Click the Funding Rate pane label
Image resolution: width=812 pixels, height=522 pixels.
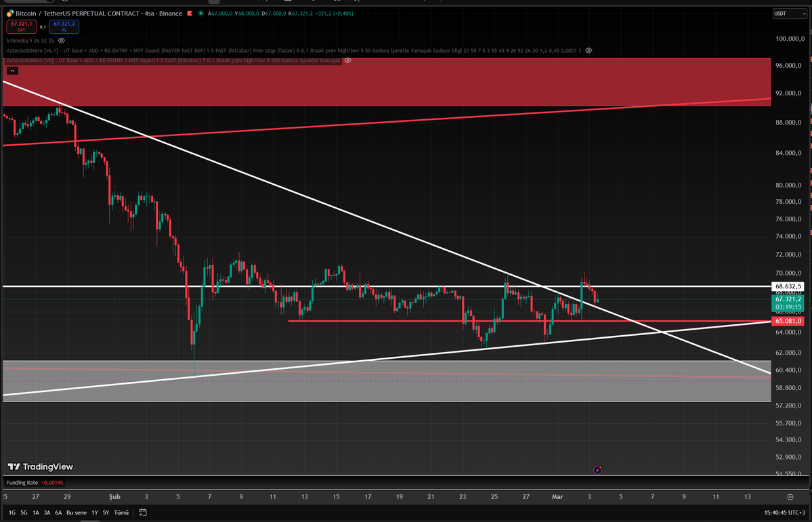coord(22,483)
